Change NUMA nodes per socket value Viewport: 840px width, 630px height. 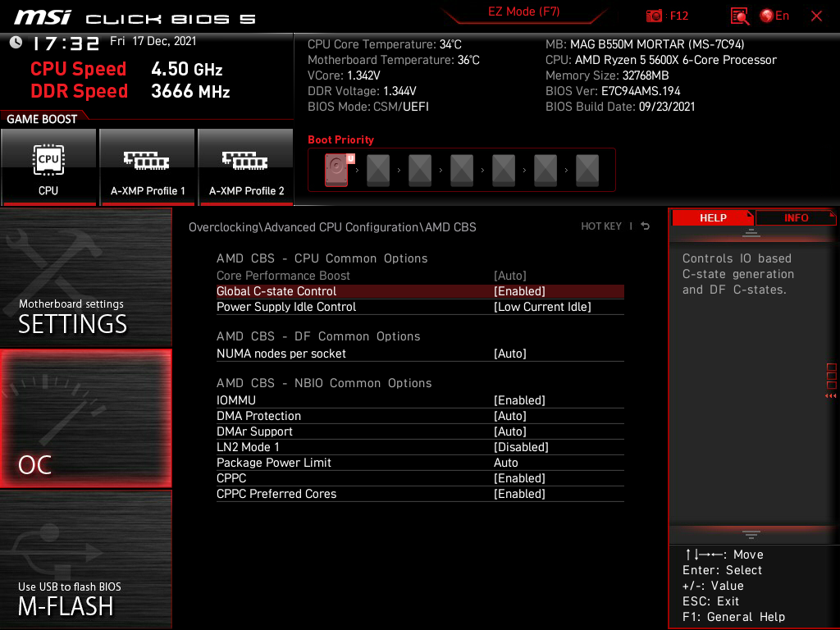point(510,353)
